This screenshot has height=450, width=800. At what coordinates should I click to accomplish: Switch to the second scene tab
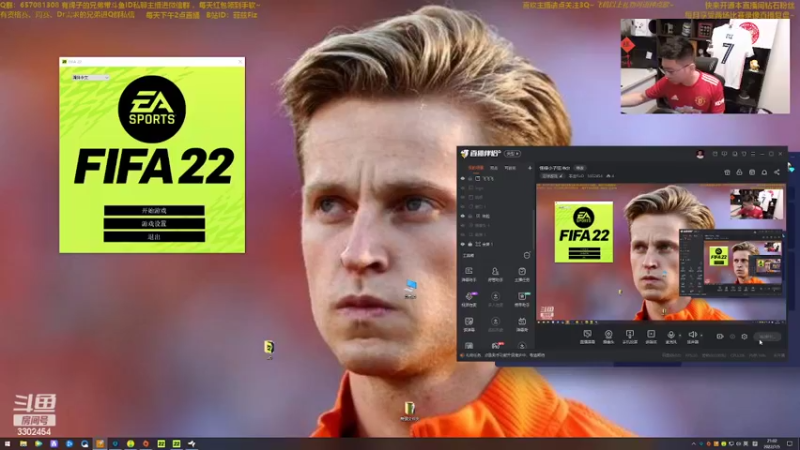494,168
